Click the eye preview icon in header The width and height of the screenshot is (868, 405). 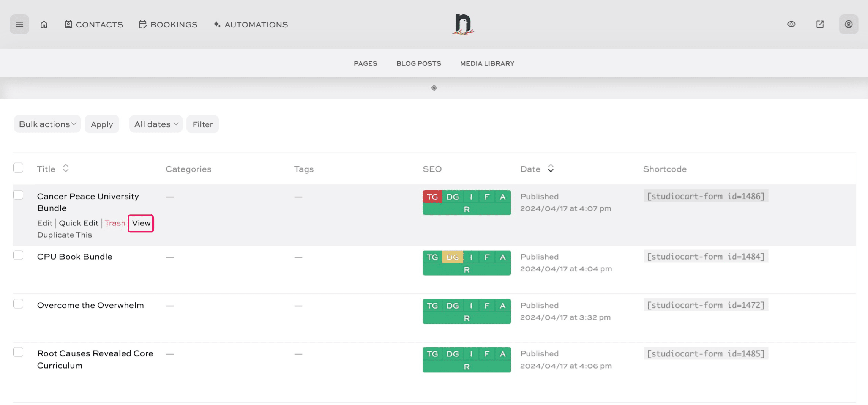(x=791, y=24)
